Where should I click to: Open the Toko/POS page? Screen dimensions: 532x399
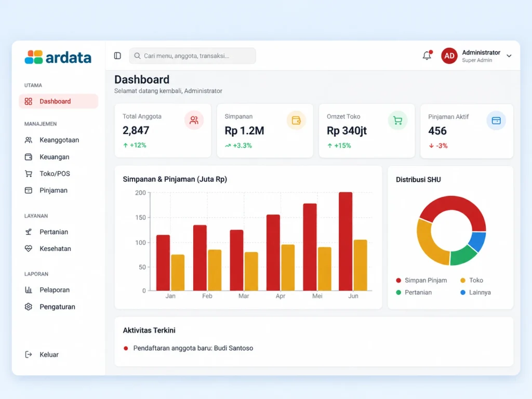point(58,174)
